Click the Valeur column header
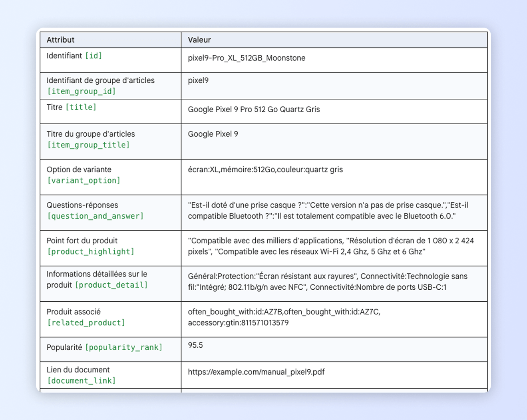Viewport: 527px width, 420px height. click(x=199, y=40)
